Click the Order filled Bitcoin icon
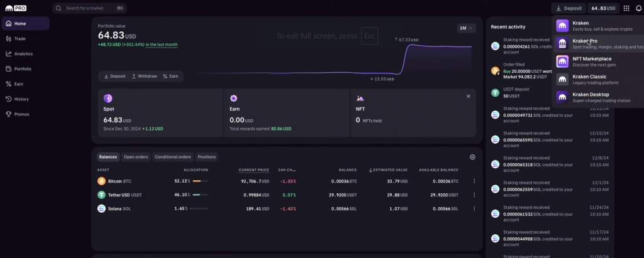The image size is (644, 258). point(496,71)
